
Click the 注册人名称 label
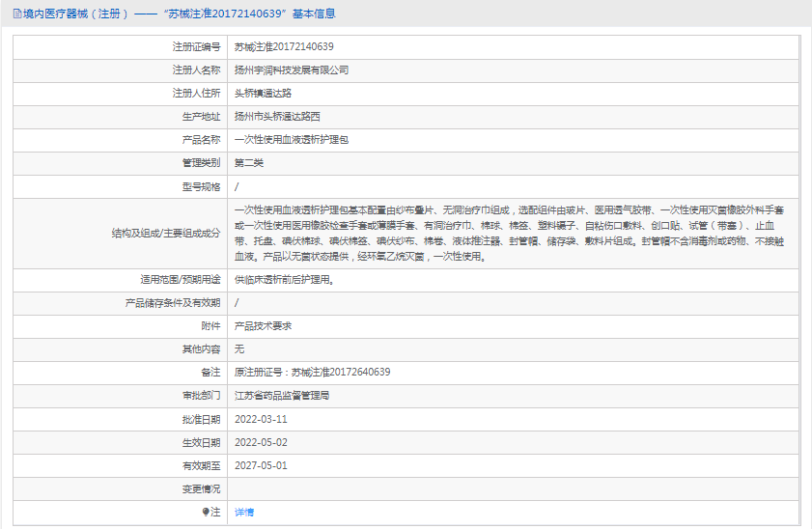(196, 70)
